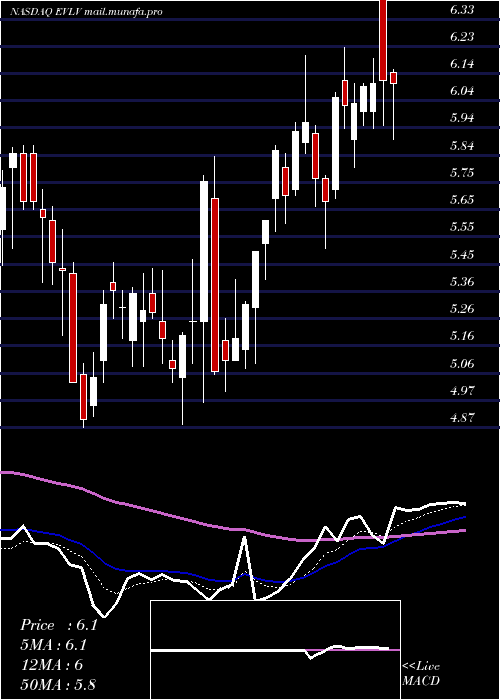Click the 5.84 price axis label
Image resolution: width=500 pixels, height=700 pixels.
point(462,146)
